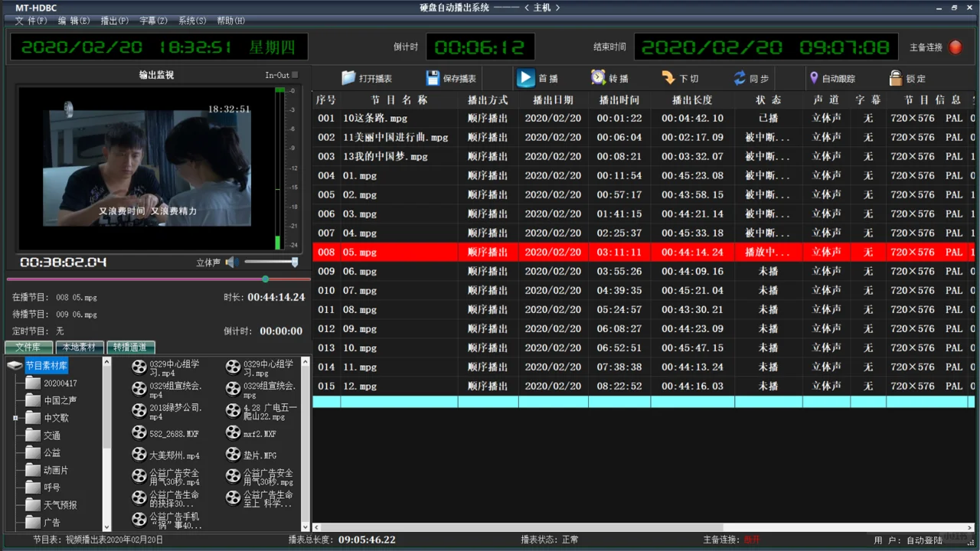Open the 编辑 menu
Image resolution: width=980 pixels, height=551 pixels.
(74, 21)
